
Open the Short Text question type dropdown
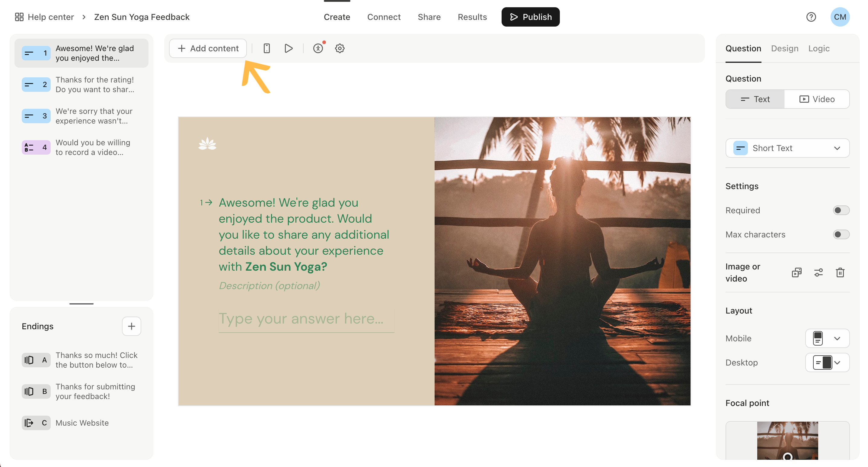pyautogui.click(x=787, y=148)
